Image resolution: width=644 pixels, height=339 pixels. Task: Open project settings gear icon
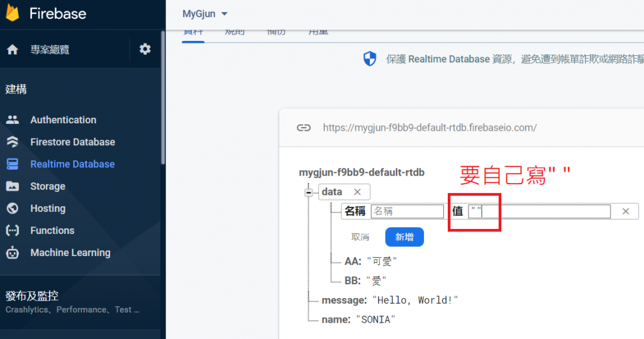coord(145,49)
